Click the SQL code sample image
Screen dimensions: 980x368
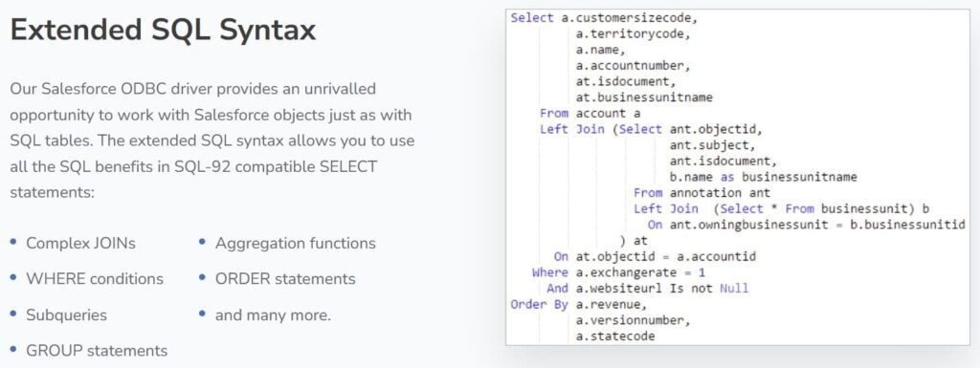[738, 177]
